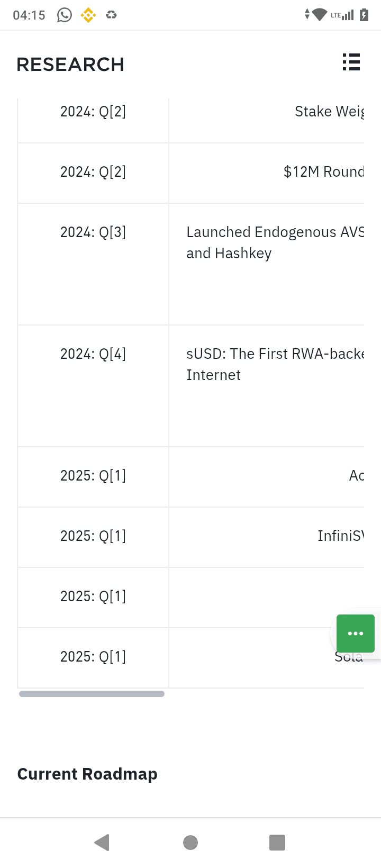
Task: Tap the green three-dot floating button
Action: tap(356, 633)
